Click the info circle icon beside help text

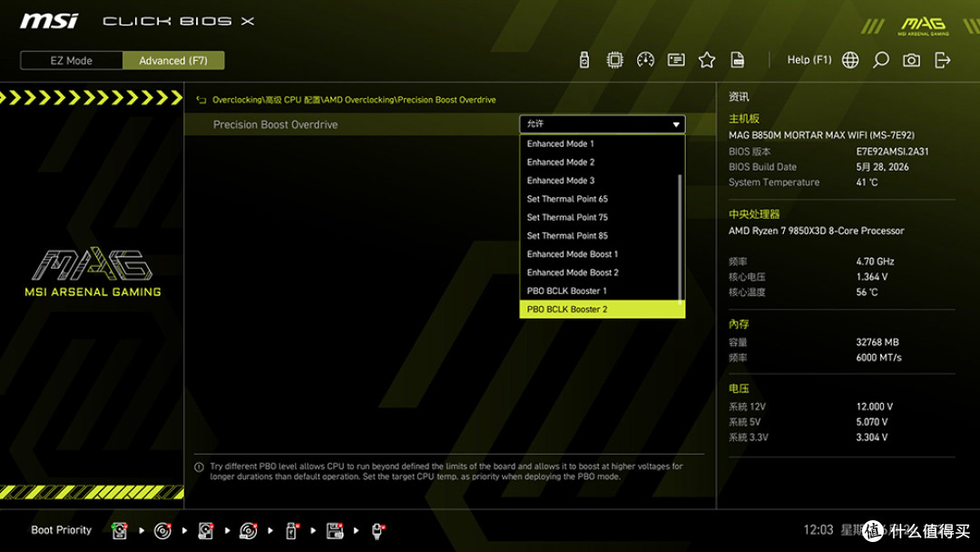[200, 467]
